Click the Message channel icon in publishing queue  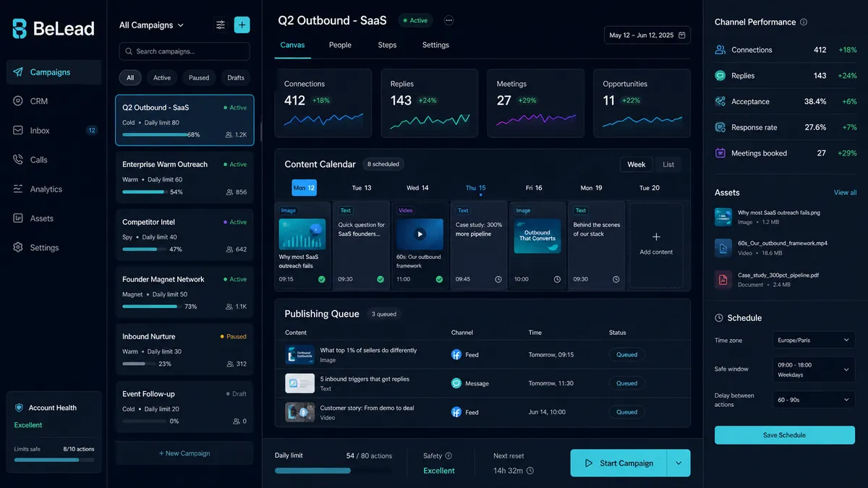[456, 384]
